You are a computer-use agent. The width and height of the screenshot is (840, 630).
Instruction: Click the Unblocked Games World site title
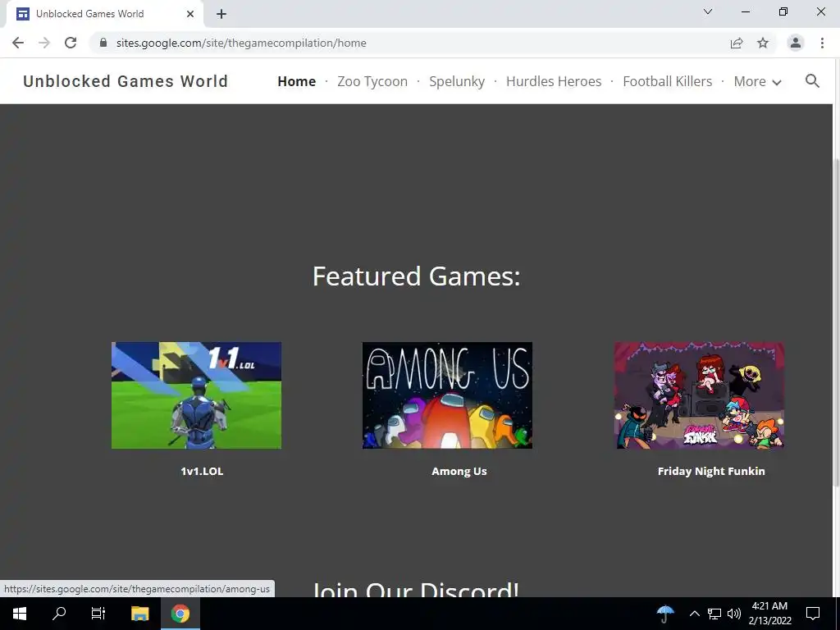[x=126, y=81]
